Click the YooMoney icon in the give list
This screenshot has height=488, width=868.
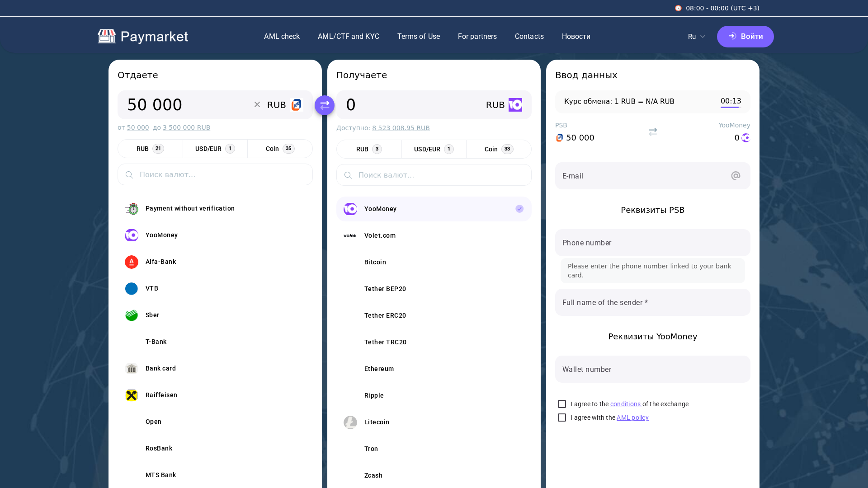132,235
